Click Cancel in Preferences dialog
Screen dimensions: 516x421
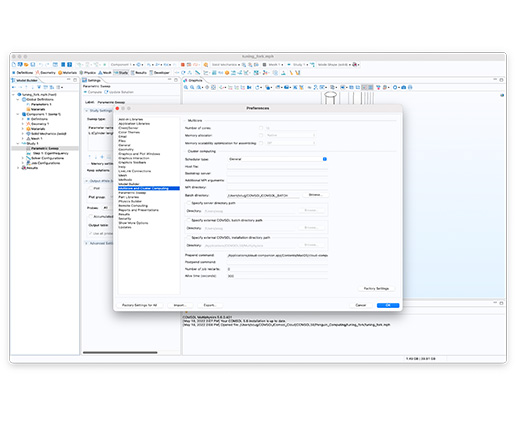tap(360, 305)
